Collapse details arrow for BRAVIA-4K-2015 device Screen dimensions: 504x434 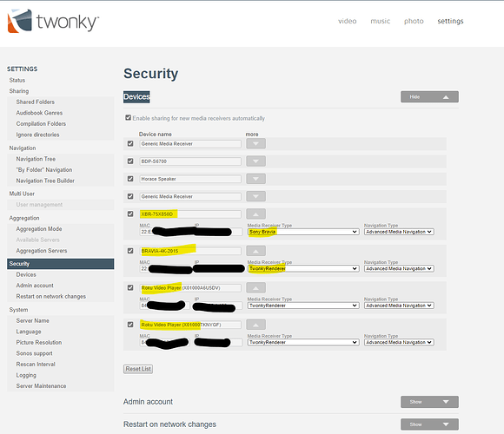[x=255, y=251]
